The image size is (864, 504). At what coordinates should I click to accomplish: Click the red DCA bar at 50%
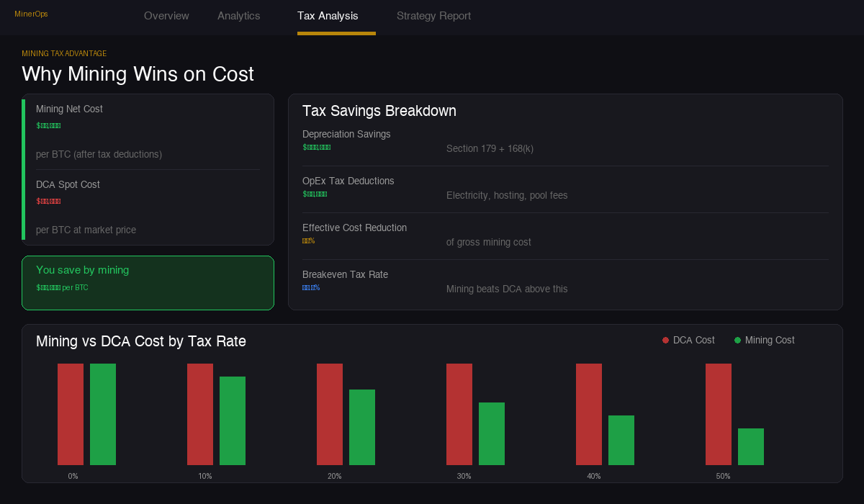pos(719,414)
